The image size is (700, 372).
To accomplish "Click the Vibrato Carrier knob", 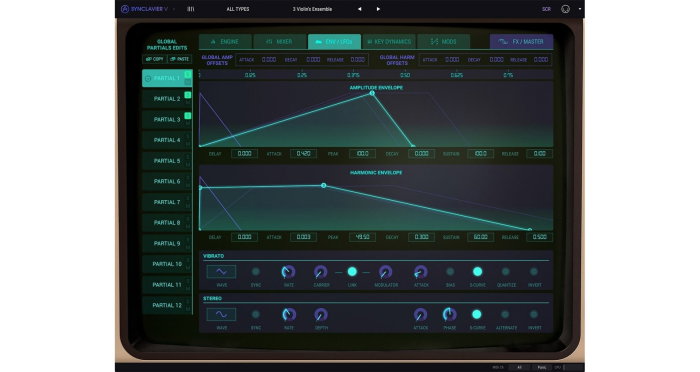I will 321,272.
